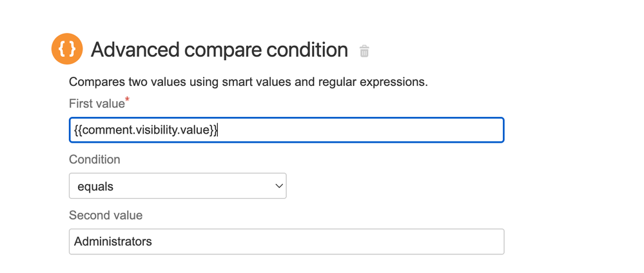Click the word Administrators in Second value

pyautogui.click(x=113, y=242)
